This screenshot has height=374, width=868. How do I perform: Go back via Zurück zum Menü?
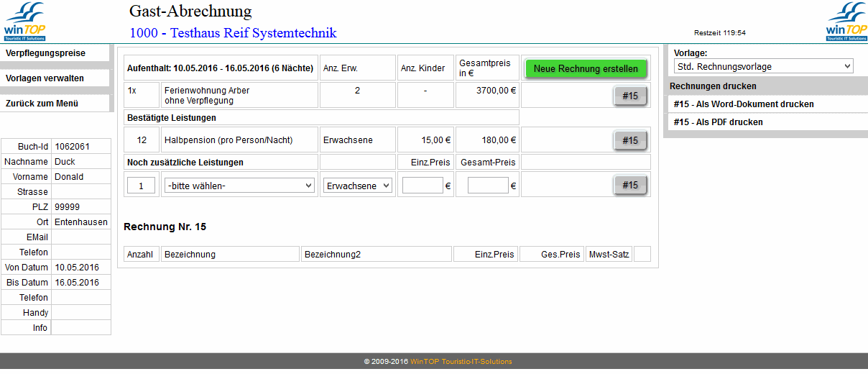42,104
